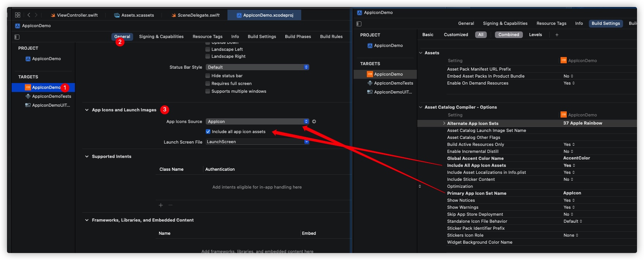Go forward with the right chevron
The height and width of the screenshot is (260, 644).
tap(36, 15)
